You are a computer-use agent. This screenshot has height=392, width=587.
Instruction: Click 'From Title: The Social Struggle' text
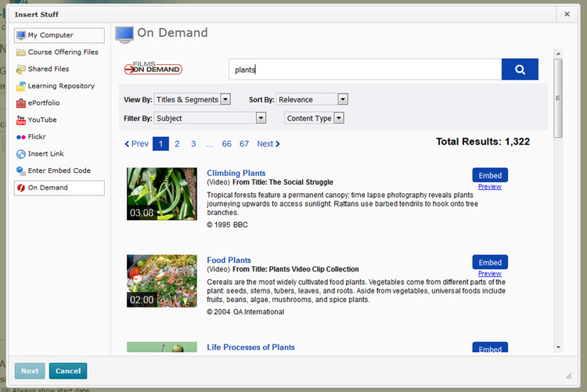283,182
